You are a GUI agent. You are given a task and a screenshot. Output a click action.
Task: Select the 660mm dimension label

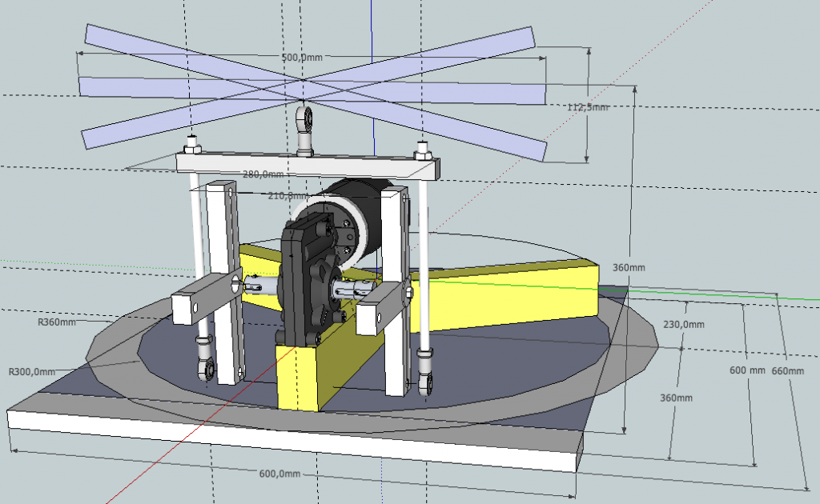tap(788, 370)
